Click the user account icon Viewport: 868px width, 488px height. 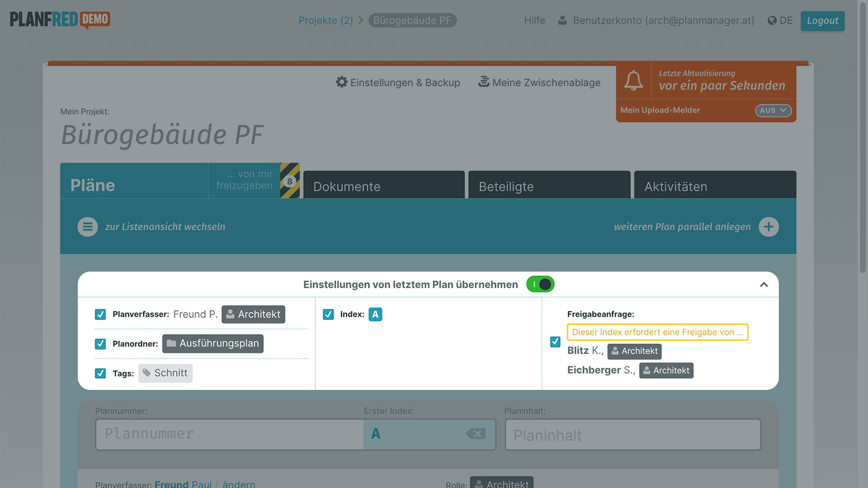[x=562, y=20]
